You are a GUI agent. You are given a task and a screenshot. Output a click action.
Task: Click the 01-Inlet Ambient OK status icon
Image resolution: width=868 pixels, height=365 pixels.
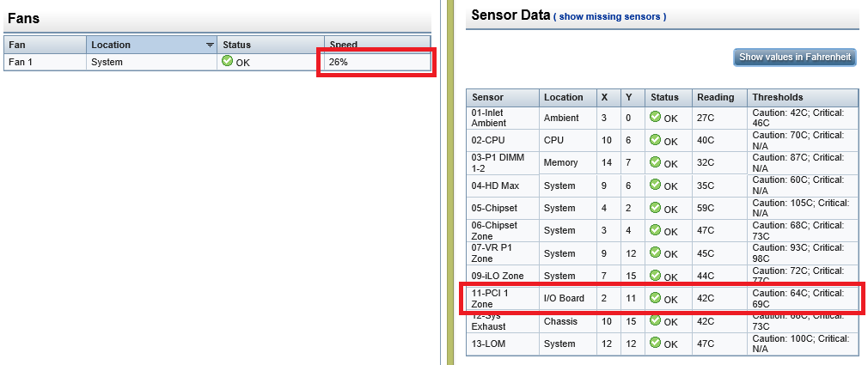[x=656, y=117]
